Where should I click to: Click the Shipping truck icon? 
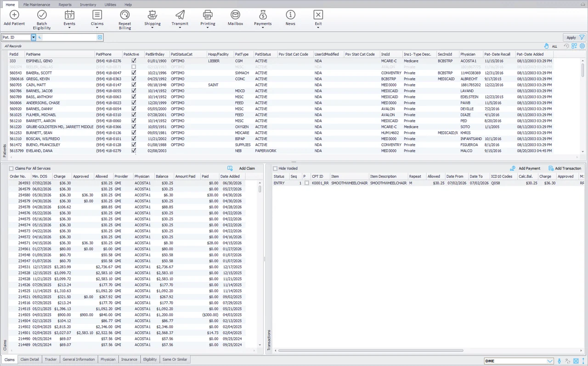pyautogui.click(x=153, y=15)
